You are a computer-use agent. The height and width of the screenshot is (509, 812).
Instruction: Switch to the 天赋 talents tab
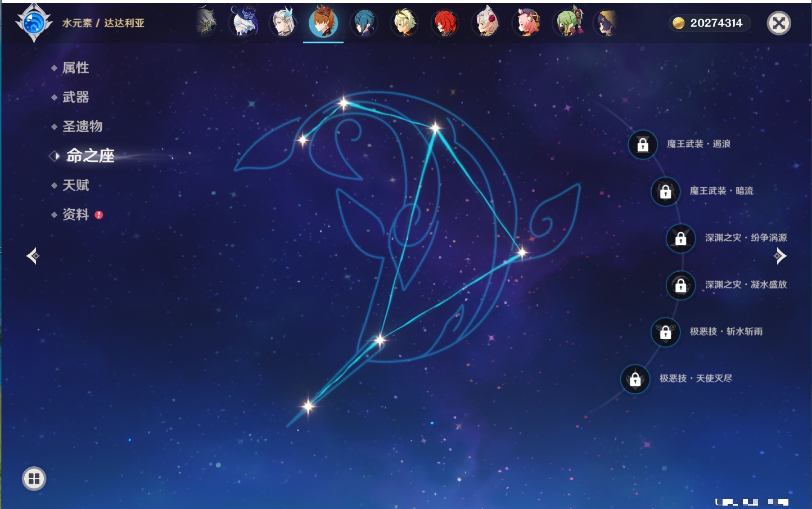pyautogui.click(x=75, y=185)
